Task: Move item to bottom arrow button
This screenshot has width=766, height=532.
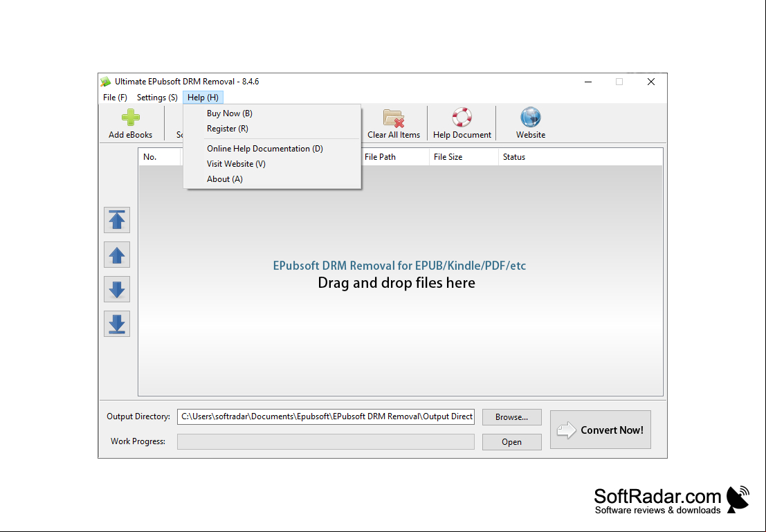Action: pyautogui.click(x=117, y=324)
